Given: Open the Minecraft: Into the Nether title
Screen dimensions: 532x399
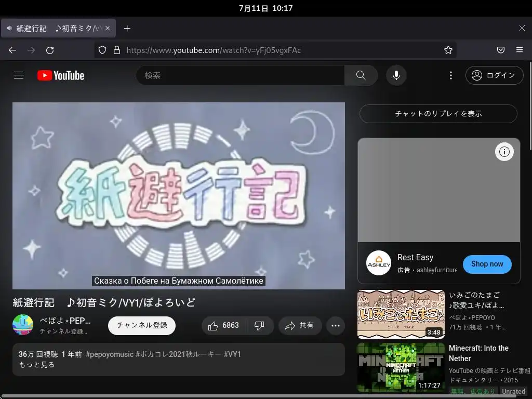Looking at the screenshot, I should coord(478,353).
